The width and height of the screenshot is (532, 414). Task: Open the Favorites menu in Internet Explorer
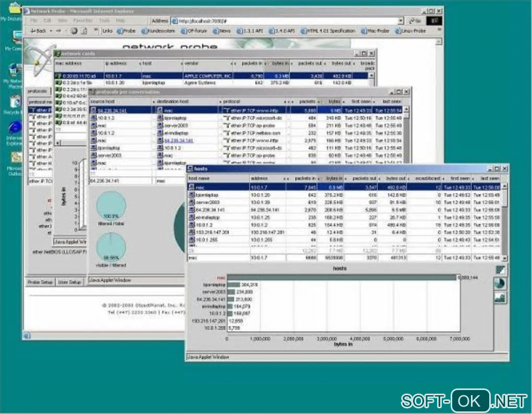[82, 20]
